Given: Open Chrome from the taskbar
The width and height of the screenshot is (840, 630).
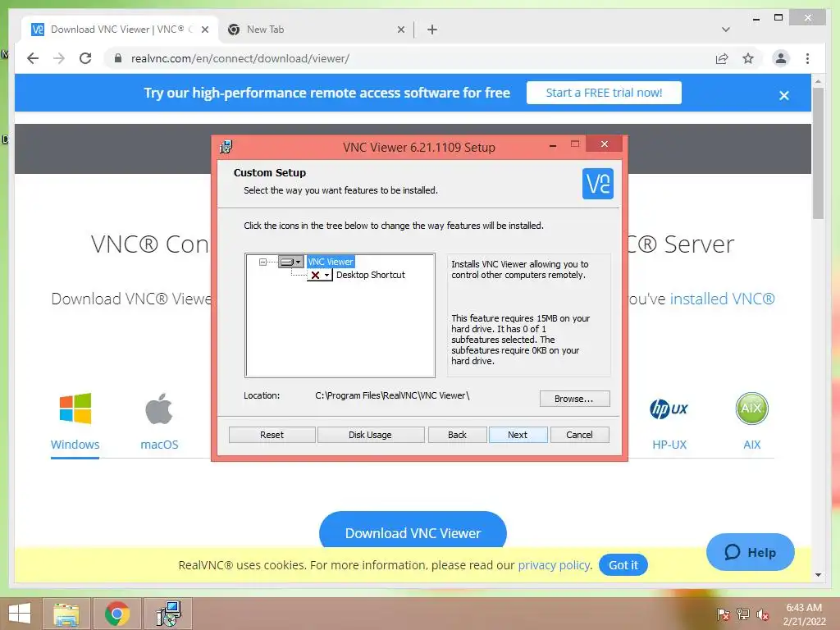Looking at the screenshot, I should point(117,614).
